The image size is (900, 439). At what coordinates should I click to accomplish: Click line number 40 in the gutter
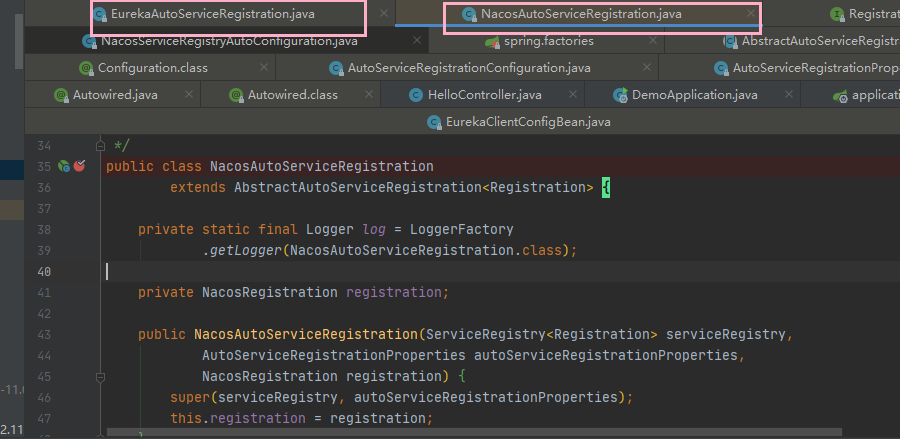pyautogui.click(x=44, y=271)
